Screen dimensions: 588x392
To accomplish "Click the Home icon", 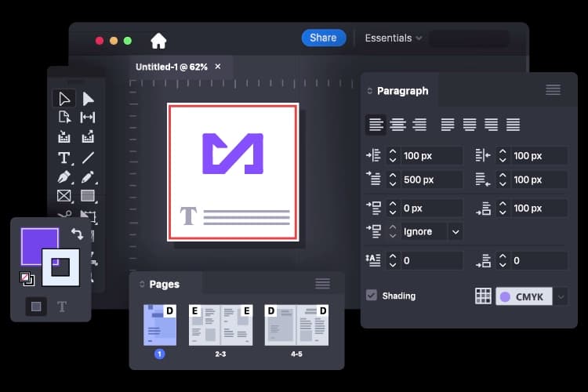I will (158, 41).
